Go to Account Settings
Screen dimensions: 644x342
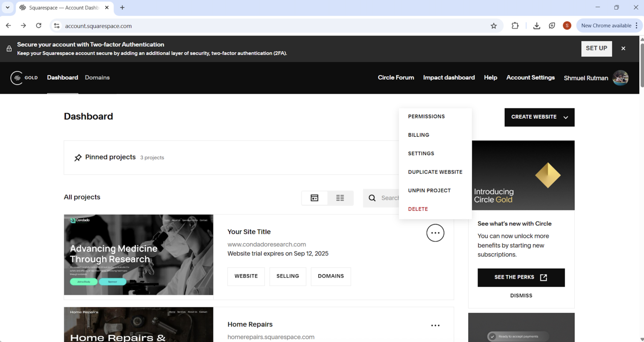pos(530,77)
